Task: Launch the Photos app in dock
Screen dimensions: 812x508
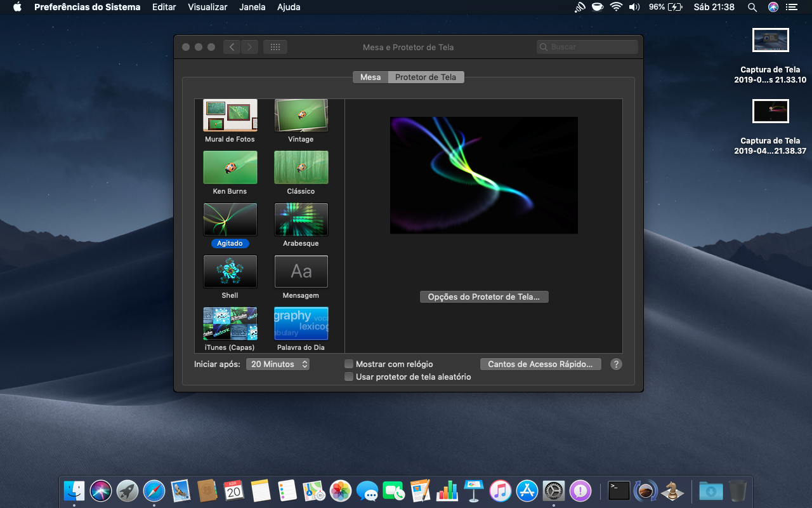Action: 341,491
